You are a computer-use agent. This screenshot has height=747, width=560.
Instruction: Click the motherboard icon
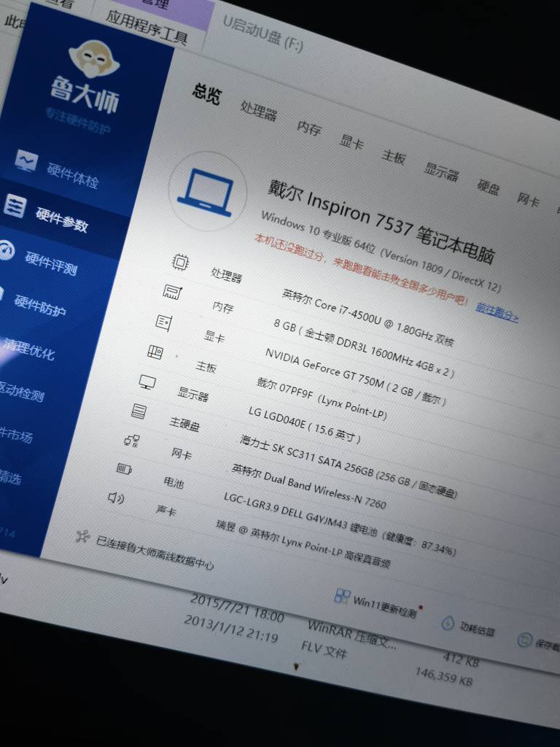[155, 352]
